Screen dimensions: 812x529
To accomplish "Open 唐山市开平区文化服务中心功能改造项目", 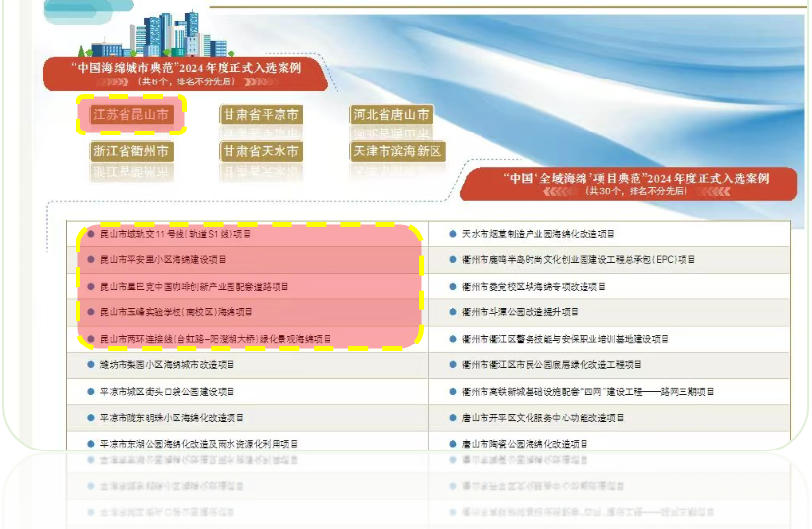I will [x=543, y=417].
